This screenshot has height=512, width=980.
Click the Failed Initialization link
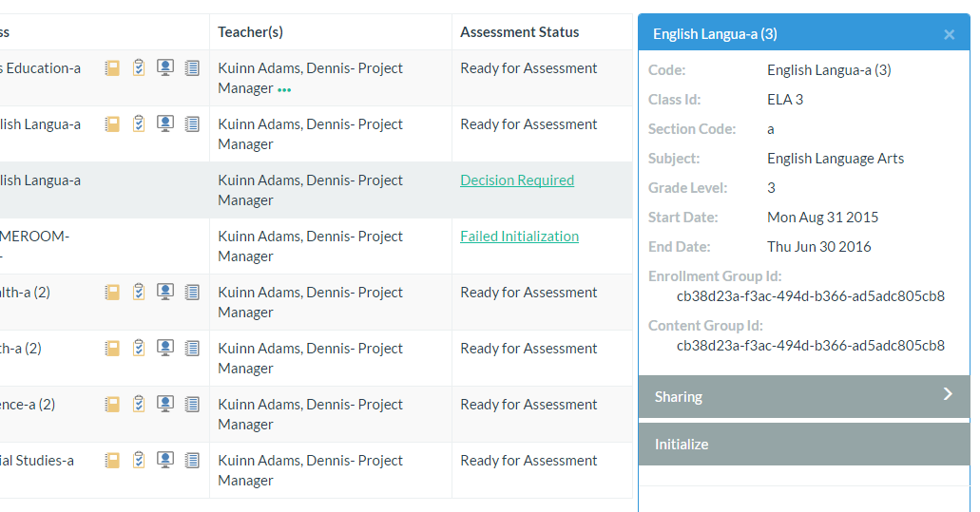519,237
